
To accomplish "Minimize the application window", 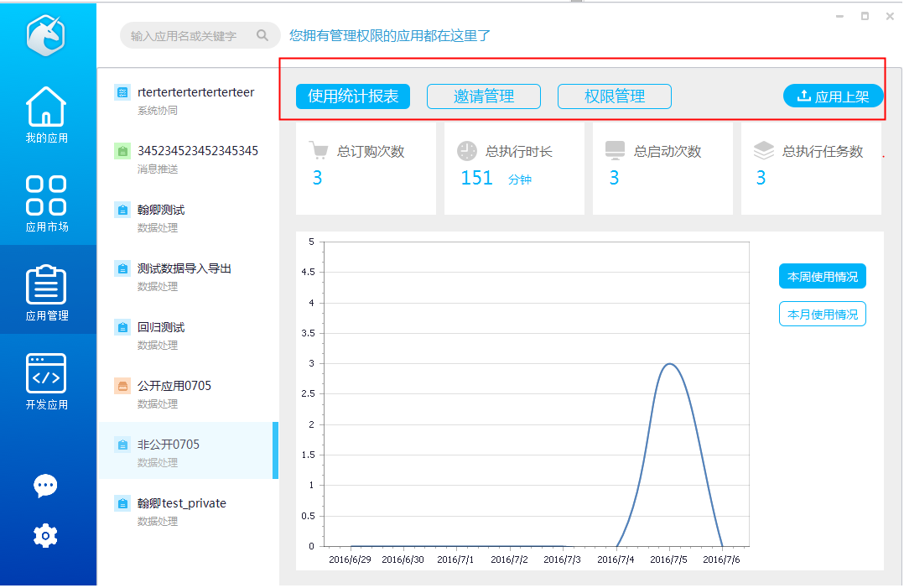I will click(839, 16).
